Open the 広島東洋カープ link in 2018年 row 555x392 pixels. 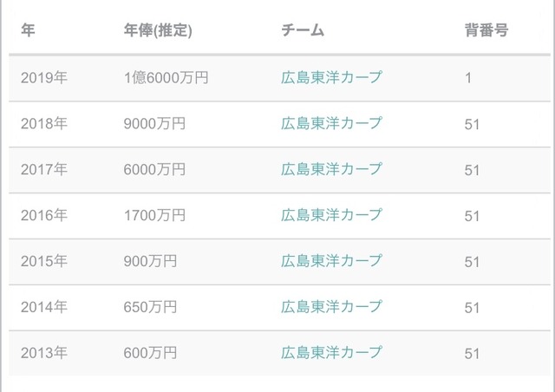[331, 123]
